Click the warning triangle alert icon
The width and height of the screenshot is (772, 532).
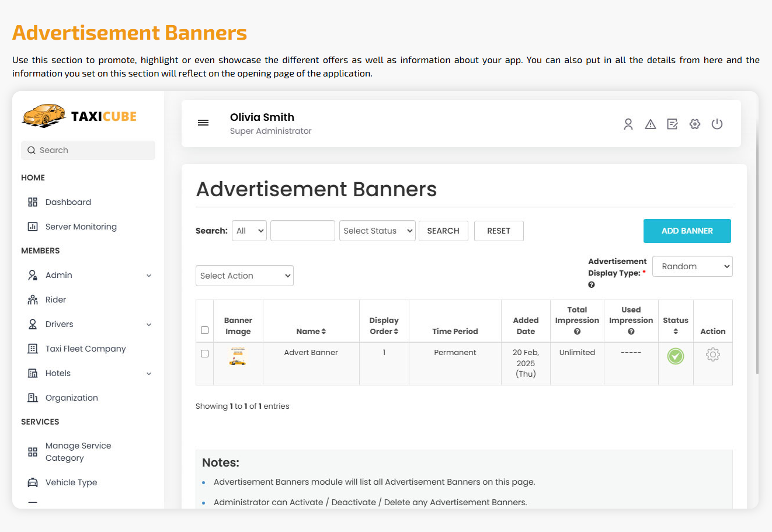click(x=651, y=124)
